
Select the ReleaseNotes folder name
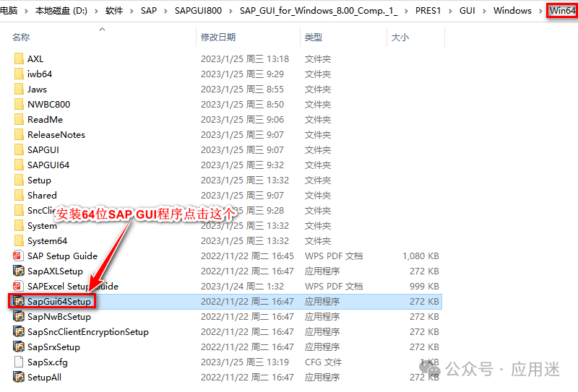point(56,135)
